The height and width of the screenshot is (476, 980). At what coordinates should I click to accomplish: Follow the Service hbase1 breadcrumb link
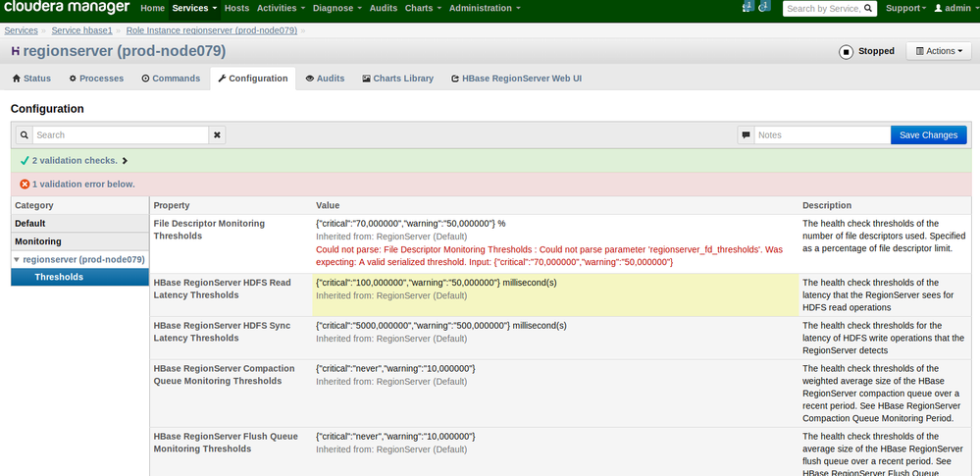[x=83, y=30]
